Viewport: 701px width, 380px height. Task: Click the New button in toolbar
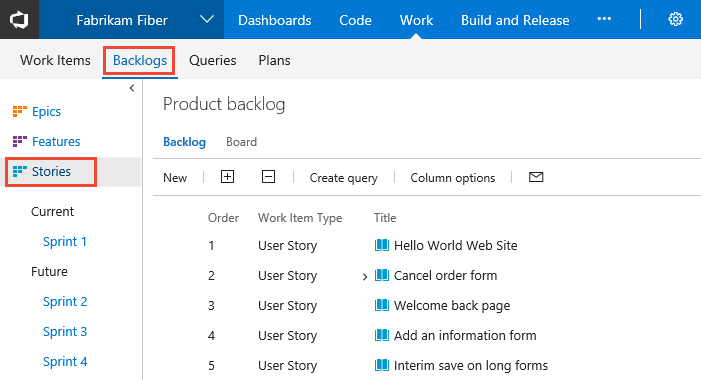coord(175,177)
